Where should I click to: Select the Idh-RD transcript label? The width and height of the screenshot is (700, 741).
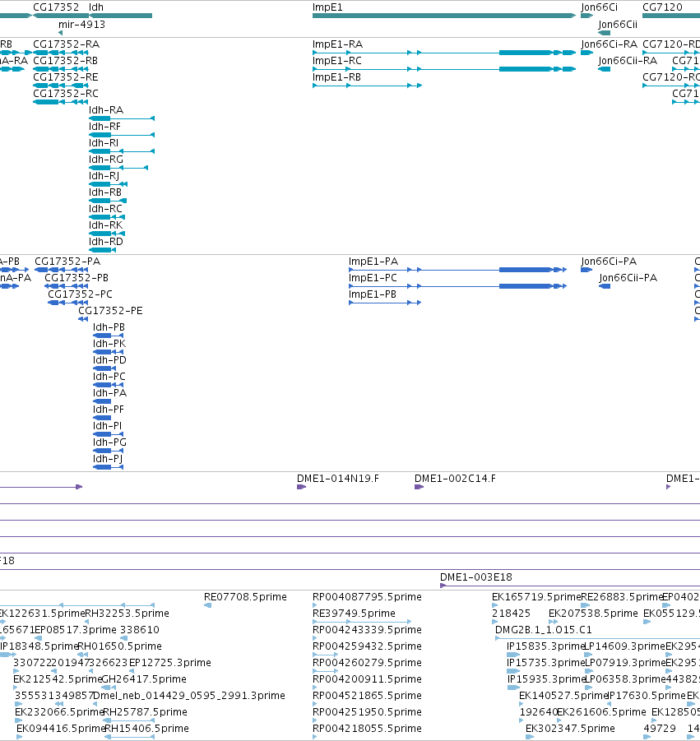point(106,243)
